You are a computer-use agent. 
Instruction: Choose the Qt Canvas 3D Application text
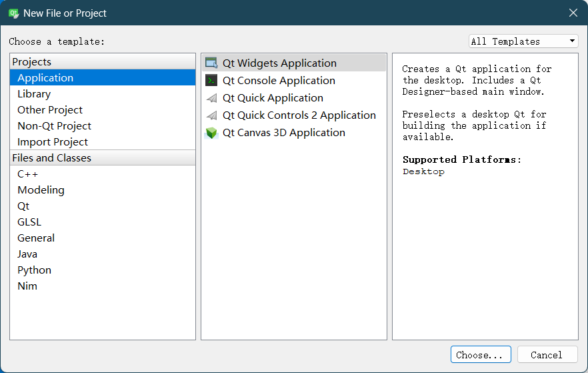pos(283,133)
